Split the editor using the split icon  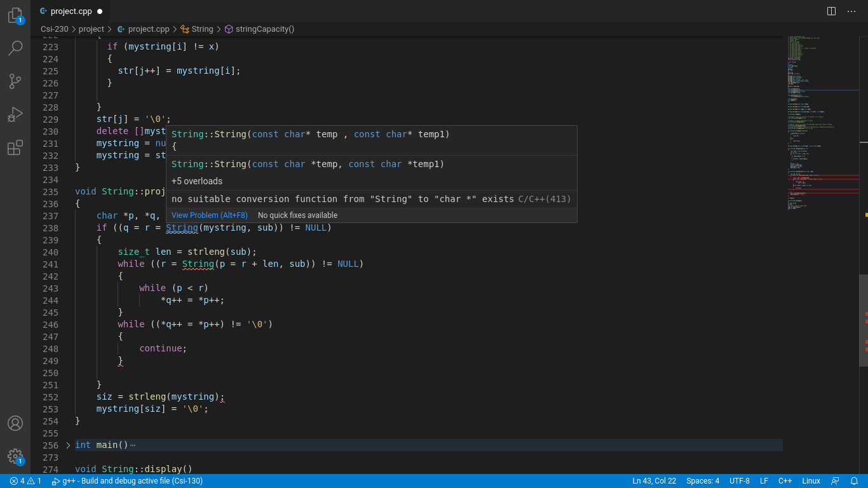(x=831, y=11)
